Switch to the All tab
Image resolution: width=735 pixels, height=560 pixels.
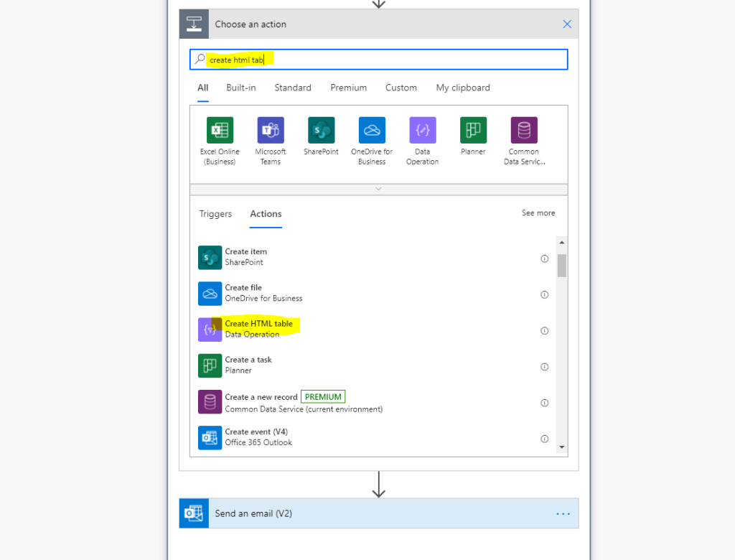coord(203,88)
